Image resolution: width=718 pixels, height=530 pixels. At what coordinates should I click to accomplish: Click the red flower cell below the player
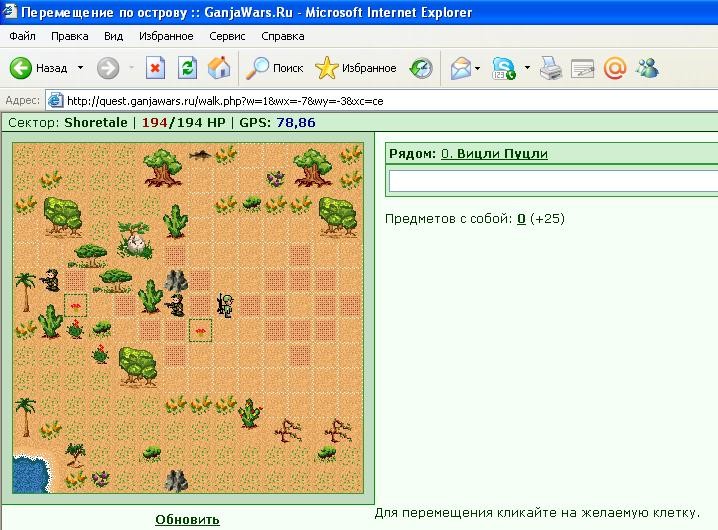[200, 330]
